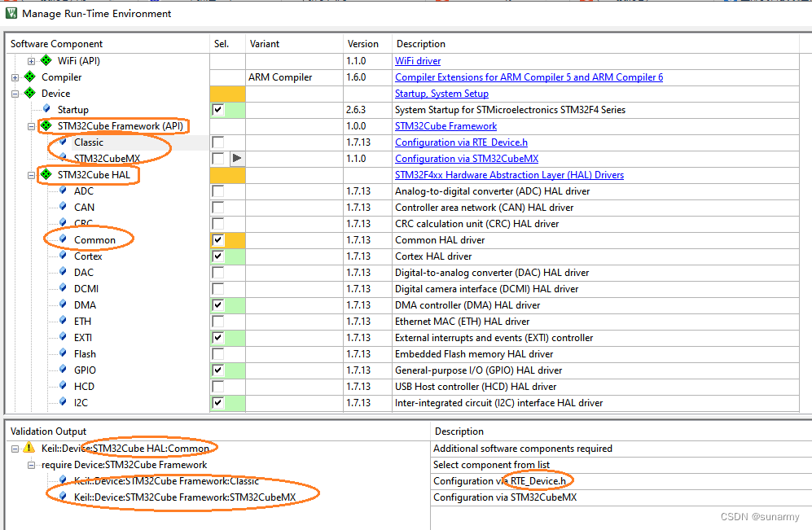
Task: Select the ARM Compiler variant cell
Action: coord(294,77)
